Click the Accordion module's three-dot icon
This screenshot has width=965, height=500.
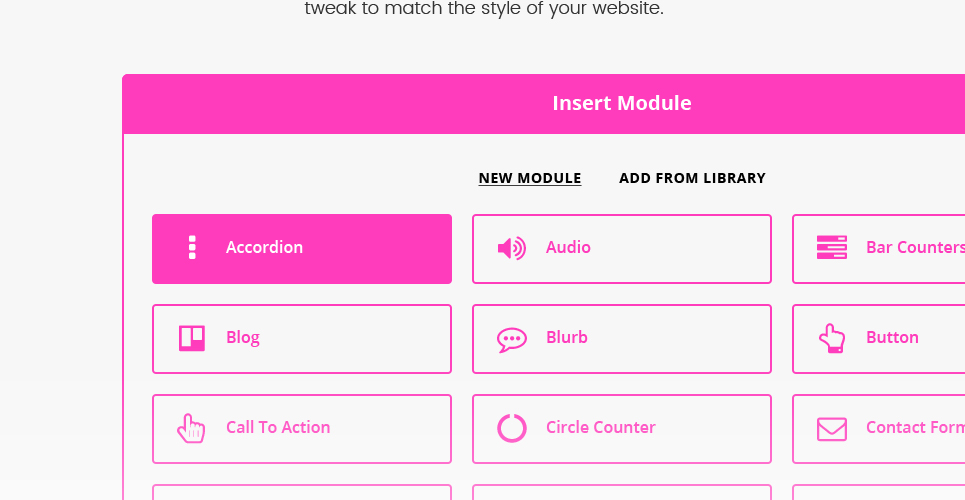point(192,248)
